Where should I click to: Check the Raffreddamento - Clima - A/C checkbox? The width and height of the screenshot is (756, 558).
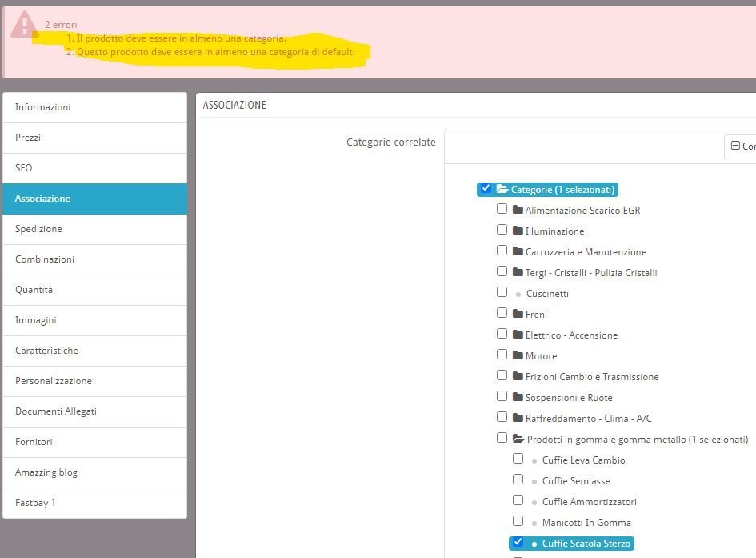point(502,416)
